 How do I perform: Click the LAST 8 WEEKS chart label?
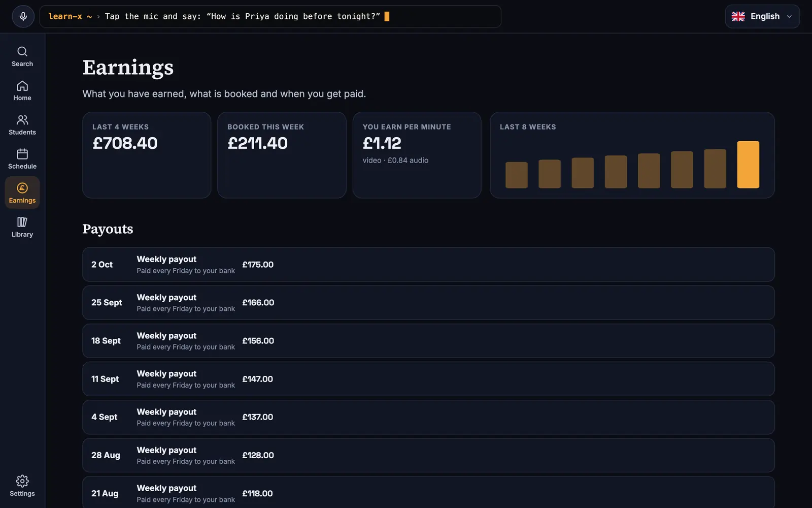(528, 127)
